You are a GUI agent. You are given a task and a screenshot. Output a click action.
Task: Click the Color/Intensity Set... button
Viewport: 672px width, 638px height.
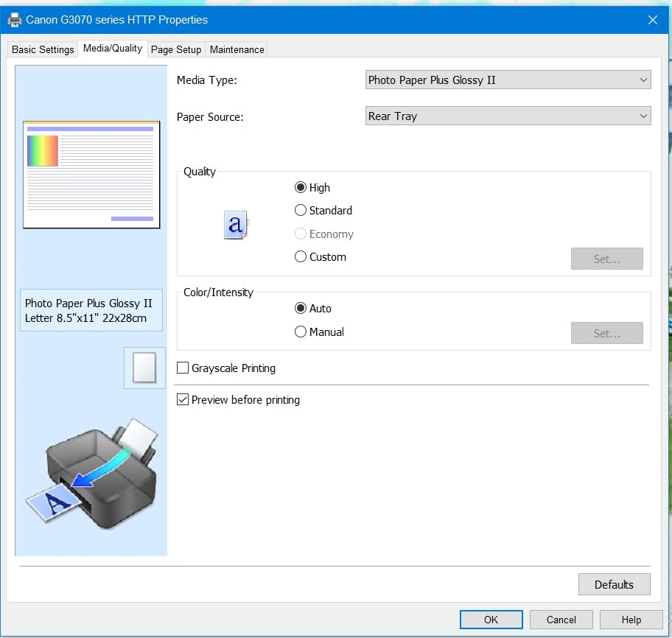(606, 333)
